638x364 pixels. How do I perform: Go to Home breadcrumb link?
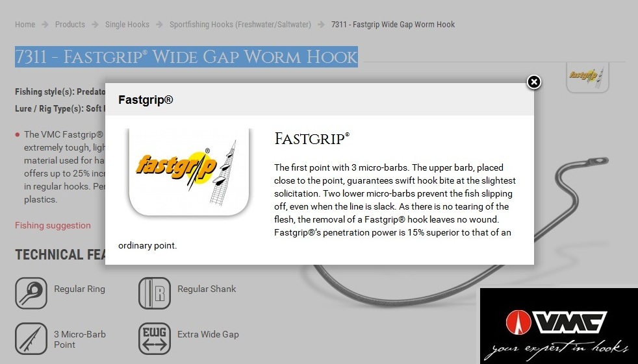click(x=25, y=25)
